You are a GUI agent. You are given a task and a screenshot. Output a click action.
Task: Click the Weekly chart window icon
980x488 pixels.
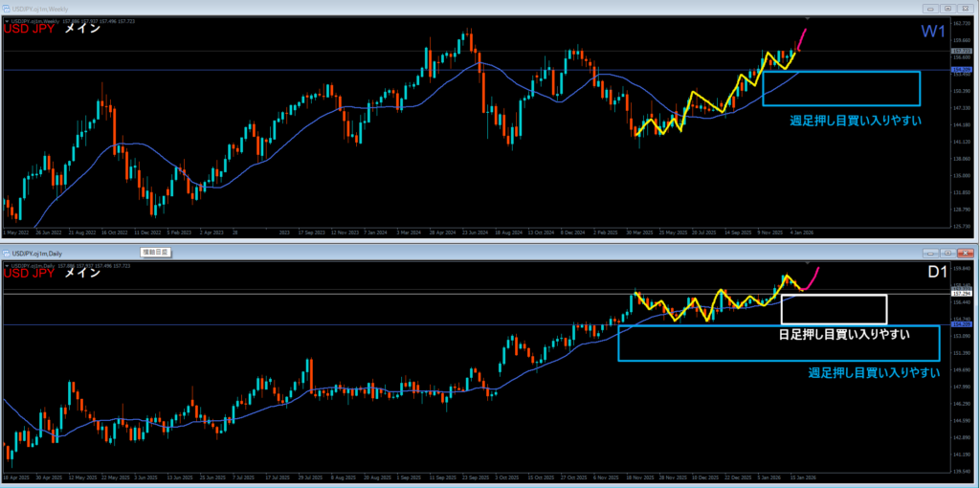pos(7,8)
